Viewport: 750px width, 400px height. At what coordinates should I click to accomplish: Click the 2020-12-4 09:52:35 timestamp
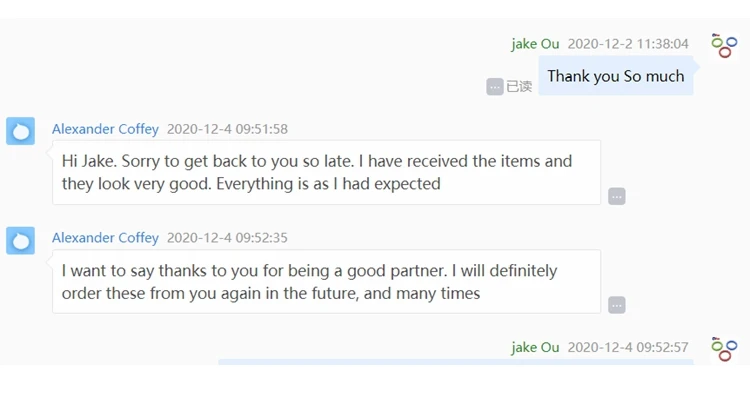coord(227,238)
